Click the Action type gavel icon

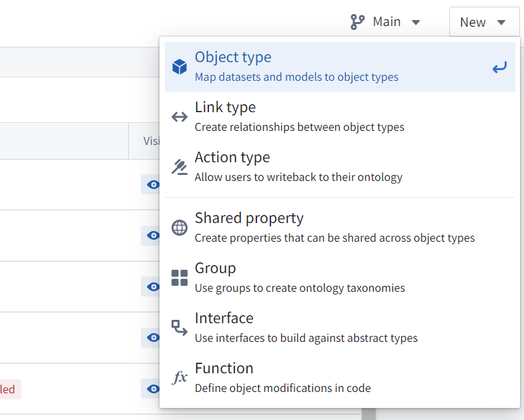click(180, 167)
